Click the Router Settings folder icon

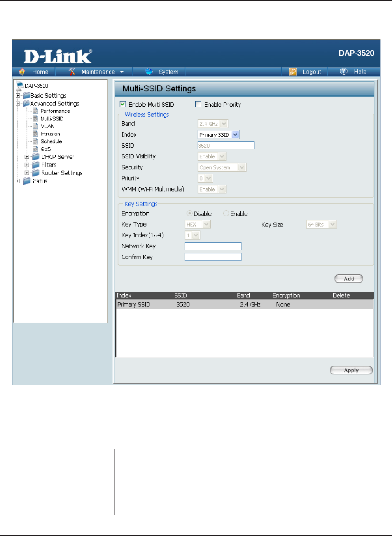(36, 173)
